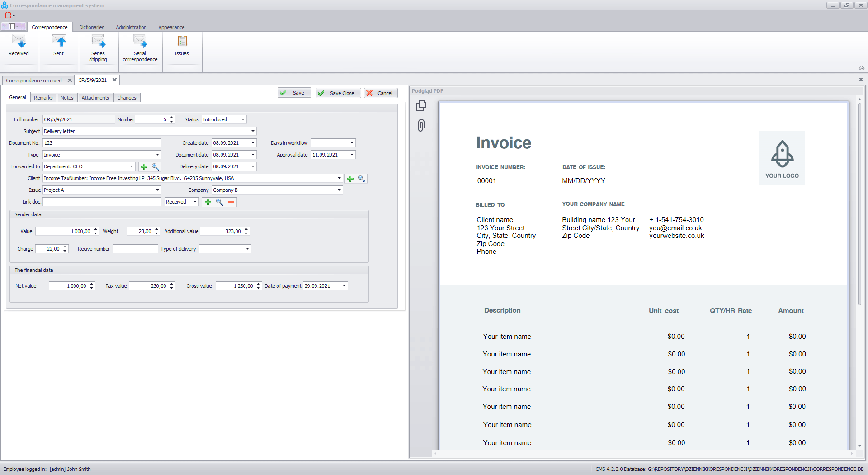The height and width of the screenshot is (475, 868).
Task: Add new department with green plus icon
Action: (144, 166)
